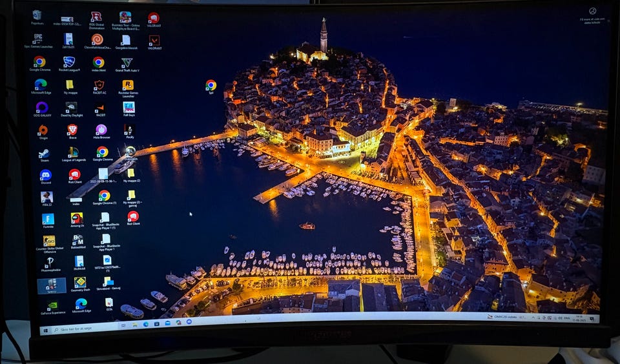Open the Phasmophobia shortcut
This screenshot has height=364, width=620.
coord(51,265)
